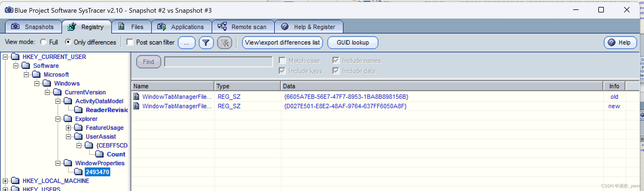Expand the HKEY_LOCAL_MACHINE node
Viewport: 644px width, 191px height.
[x=5, y=181]
